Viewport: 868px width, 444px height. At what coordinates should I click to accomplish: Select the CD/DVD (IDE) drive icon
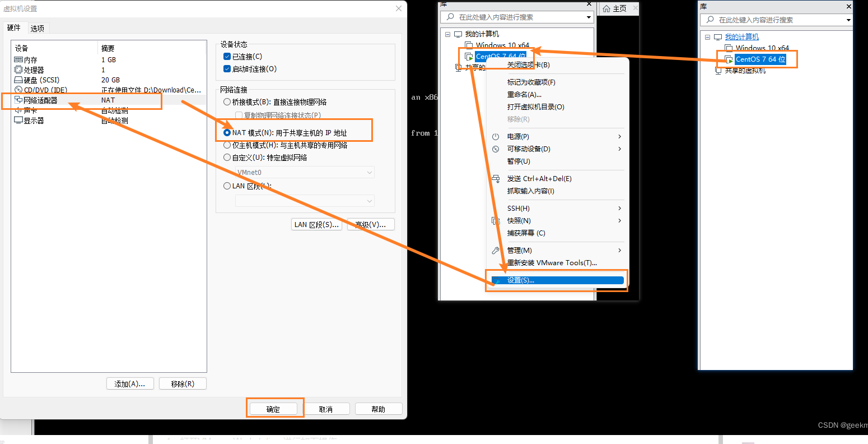[x=18, y=90]
